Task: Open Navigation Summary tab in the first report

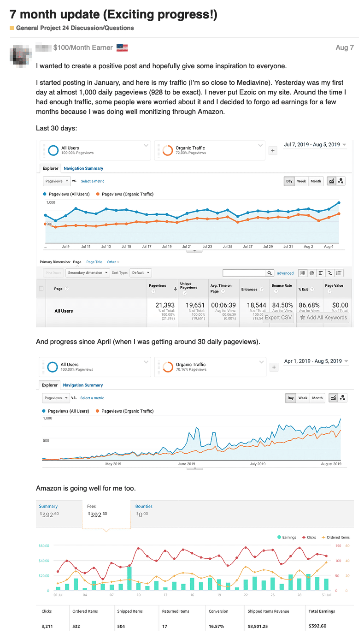Action: click(x=83, y=168)
